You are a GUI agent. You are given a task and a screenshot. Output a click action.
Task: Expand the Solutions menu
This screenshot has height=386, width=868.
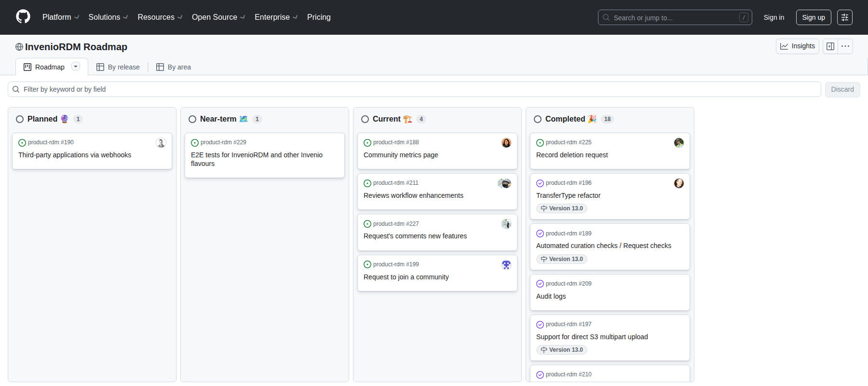108,17
